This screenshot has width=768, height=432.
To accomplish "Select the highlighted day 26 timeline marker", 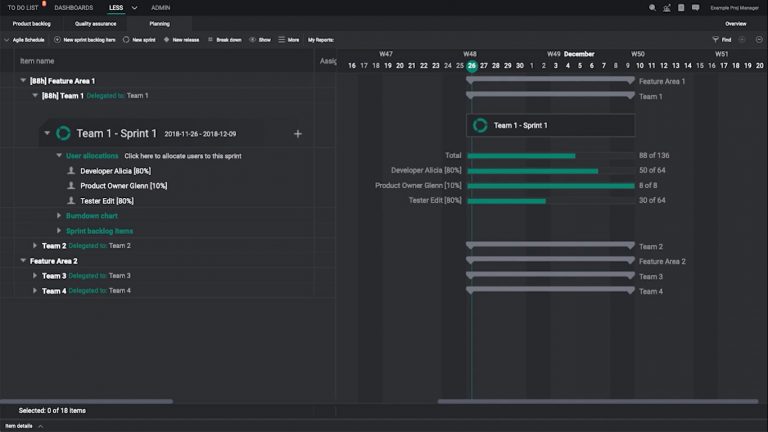I will click(471, 66).
